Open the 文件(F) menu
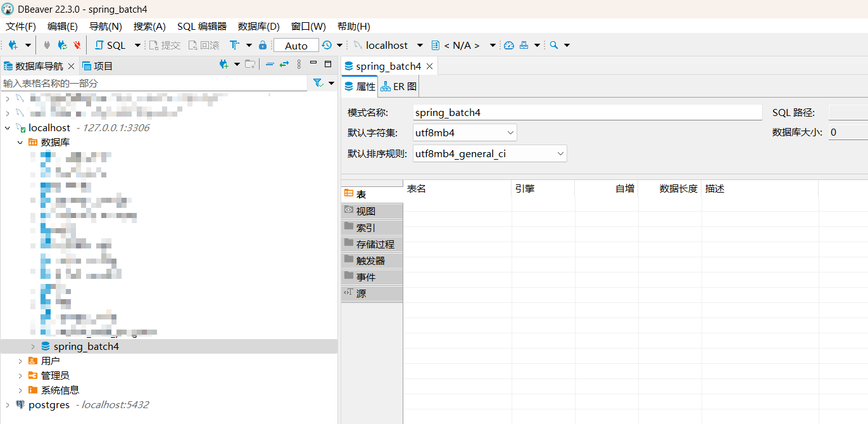Viewport: 868px width, 424px height. [x=21, y=27]
